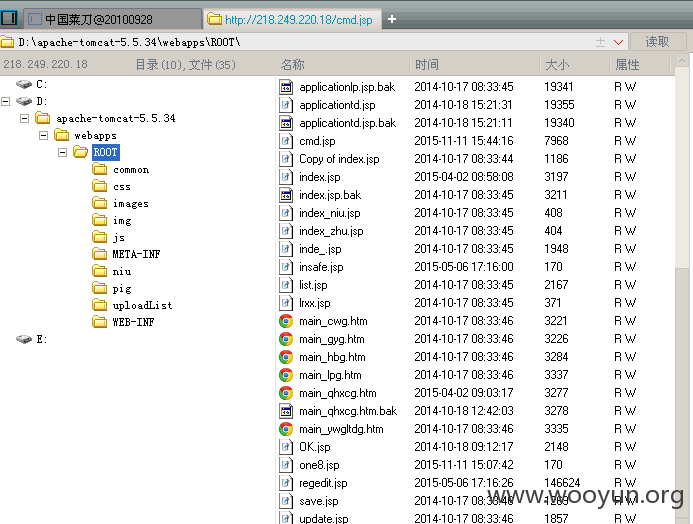Open the common folder icon
The height and width of the screenshot is (524, 693).
99,169
